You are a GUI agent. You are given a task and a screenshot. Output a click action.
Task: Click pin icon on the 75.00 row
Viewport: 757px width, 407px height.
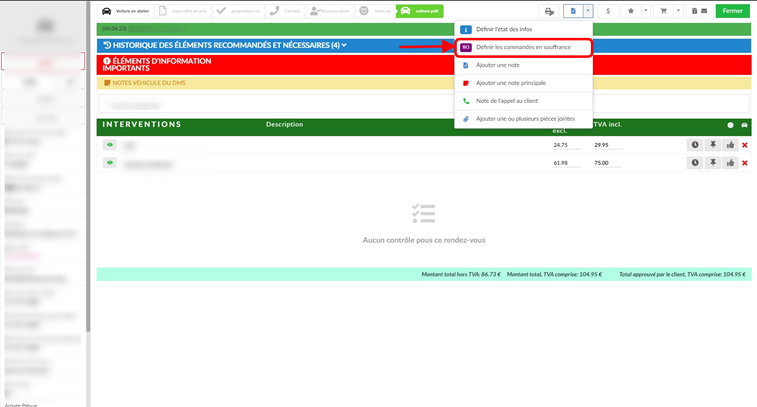[x=713, y=163]
